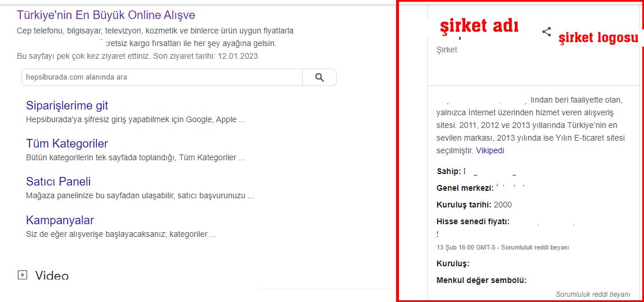Click the Şirket category text under company name
Viewport: 644px width, 302px height.
[447, 50]
